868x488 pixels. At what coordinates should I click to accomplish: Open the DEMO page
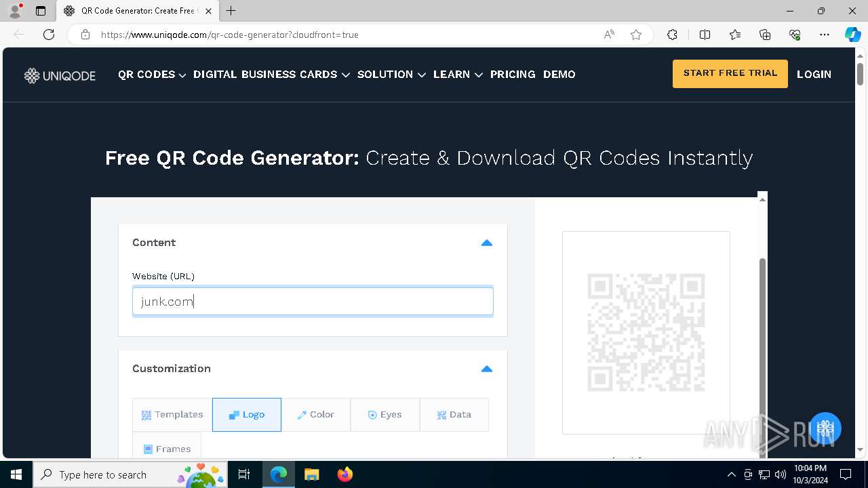[559, 75]
